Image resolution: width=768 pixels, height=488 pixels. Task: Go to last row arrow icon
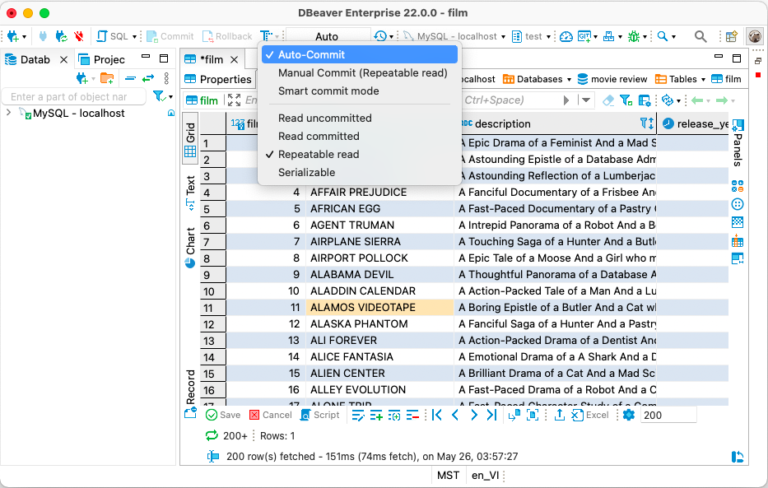point(492,415)
